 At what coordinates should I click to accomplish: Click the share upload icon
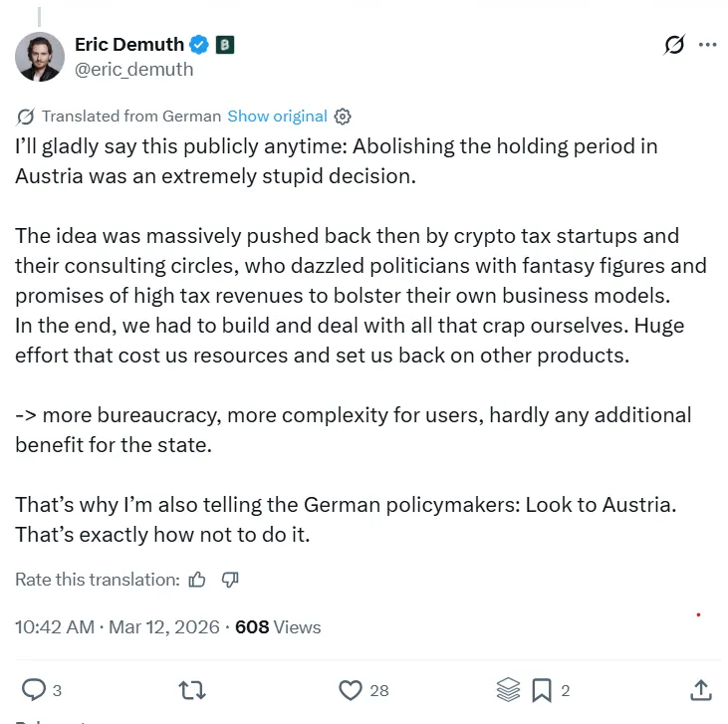coord(701,690)
